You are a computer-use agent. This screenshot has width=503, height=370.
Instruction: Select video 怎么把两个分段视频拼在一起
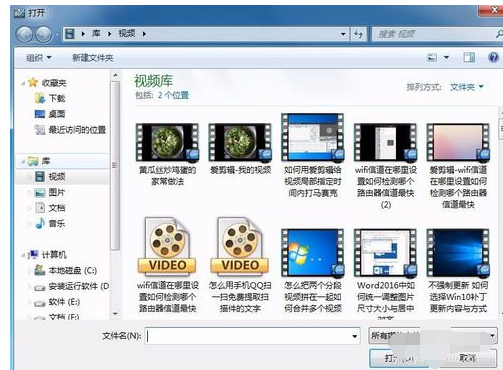[313, 271]
